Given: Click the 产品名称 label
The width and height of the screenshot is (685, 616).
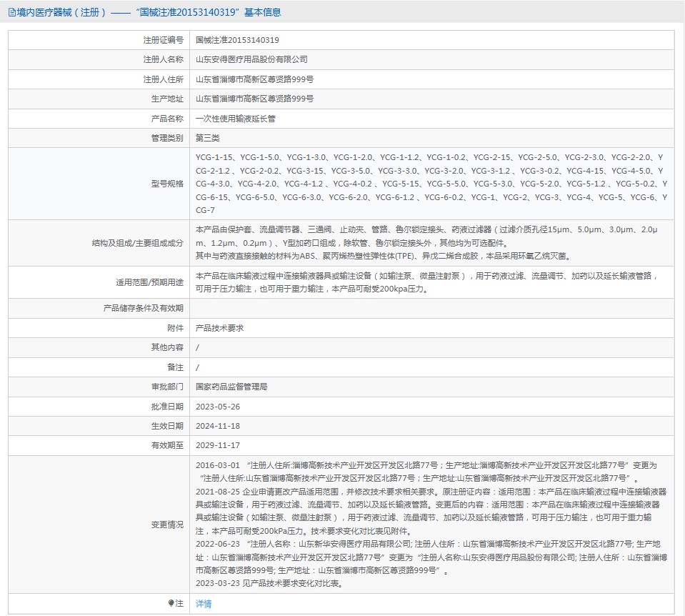Looking at the screenshot, I should click(x=167, y=119).
